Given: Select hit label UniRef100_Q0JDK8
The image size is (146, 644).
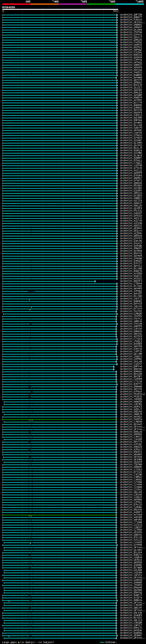Looking at the screenshot, I should (x=131, y=30).
